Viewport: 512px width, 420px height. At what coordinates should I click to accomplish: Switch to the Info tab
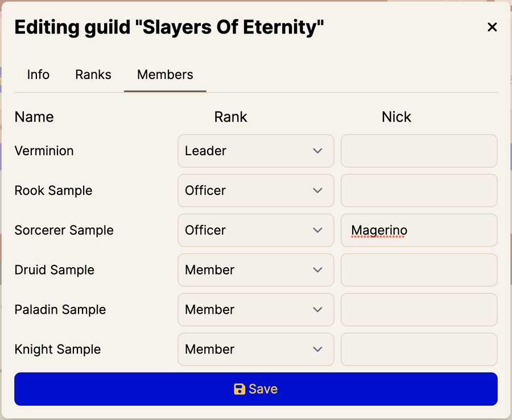[38, 74]
